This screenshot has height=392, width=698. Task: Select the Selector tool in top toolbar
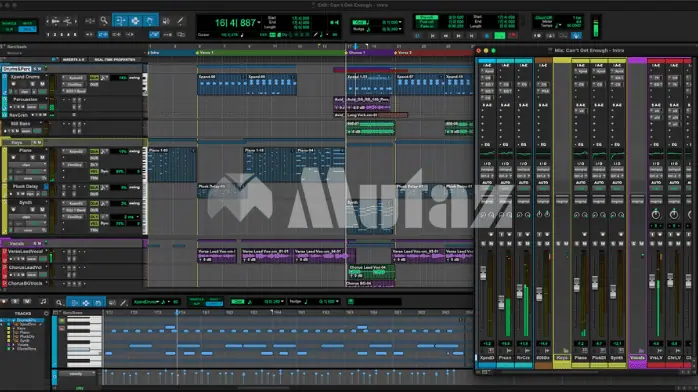135,20
